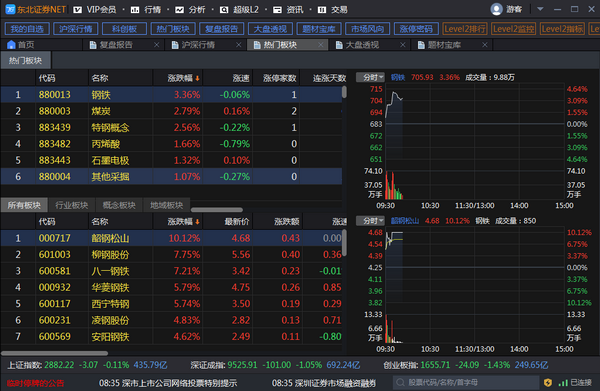The image size is (600, 391).
Task: Select the 石墨电极 sector row
Action: click(171, 160)
